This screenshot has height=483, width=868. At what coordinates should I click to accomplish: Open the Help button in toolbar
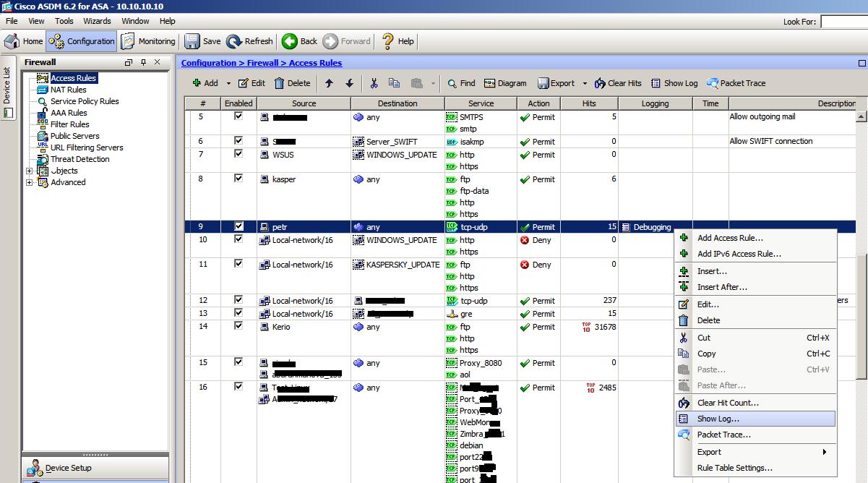click(398, 41)
